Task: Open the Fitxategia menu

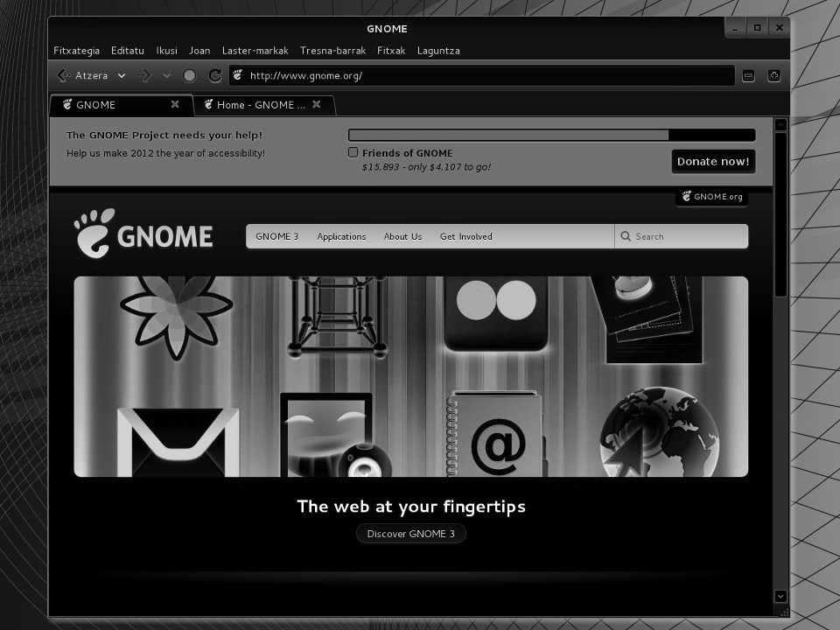Action: click(77, 51)
